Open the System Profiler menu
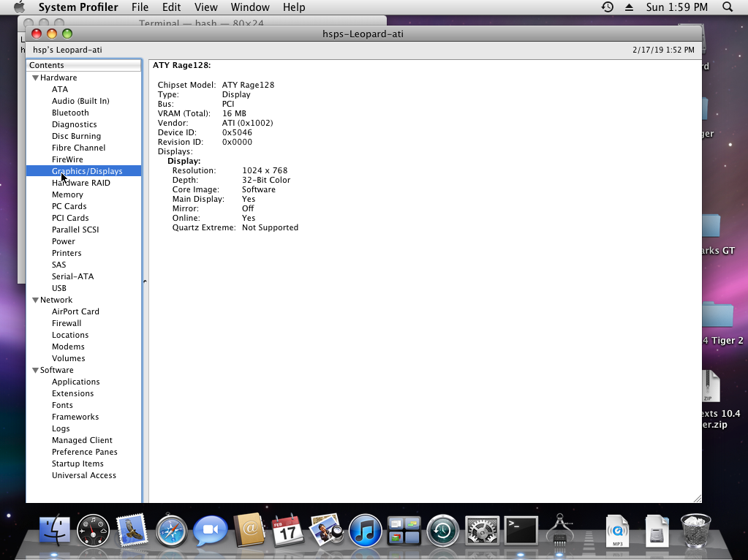 78,7
